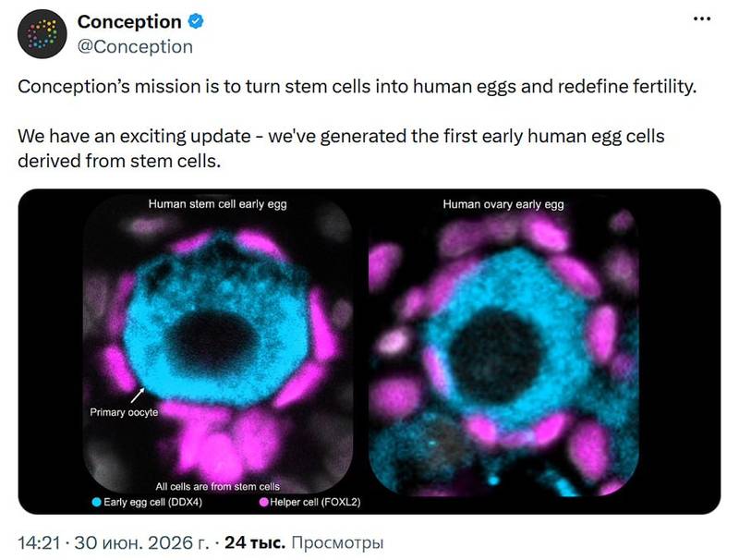Open the stem cell early egg image
The width and height of the screenshot is (739, 560).
(218, 344)
